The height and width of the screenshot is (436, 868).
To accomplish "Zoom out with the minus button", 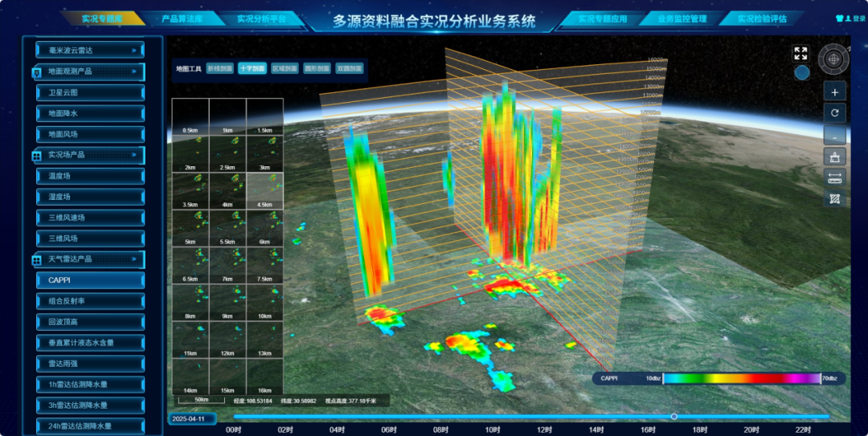I will [835, 136].
